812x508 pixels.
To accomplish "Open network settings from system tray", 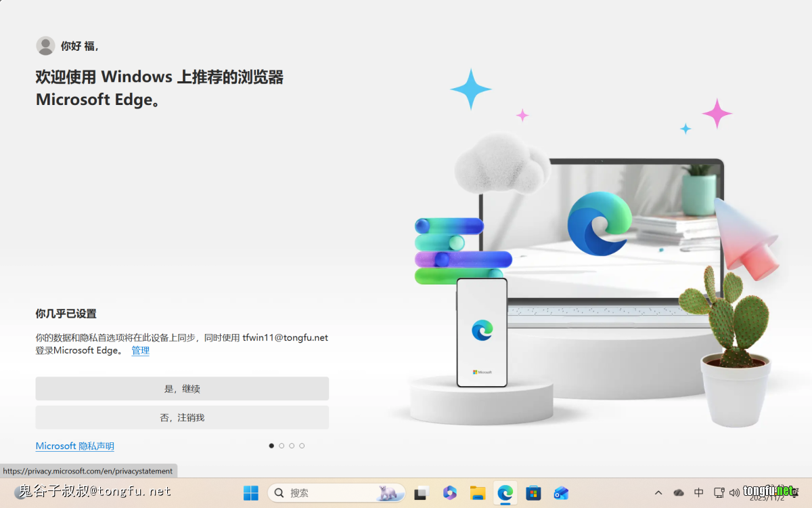I will 719,492.
